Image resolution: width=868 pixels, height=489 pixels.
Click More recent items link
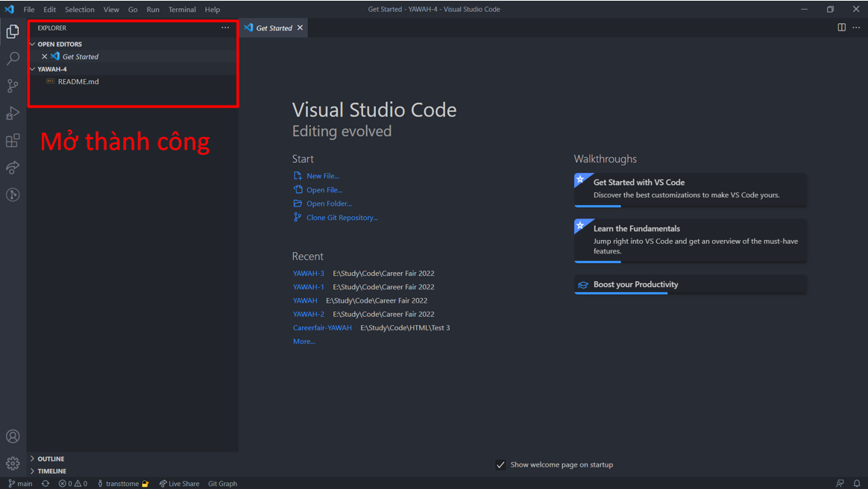[x=304, y=341]
